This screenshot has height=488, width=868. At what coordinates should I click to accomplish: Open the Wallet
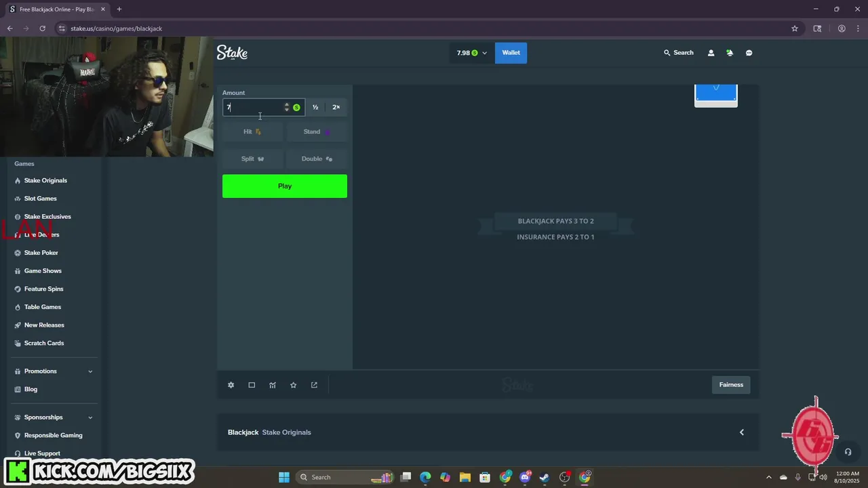(x=511, y=53)
